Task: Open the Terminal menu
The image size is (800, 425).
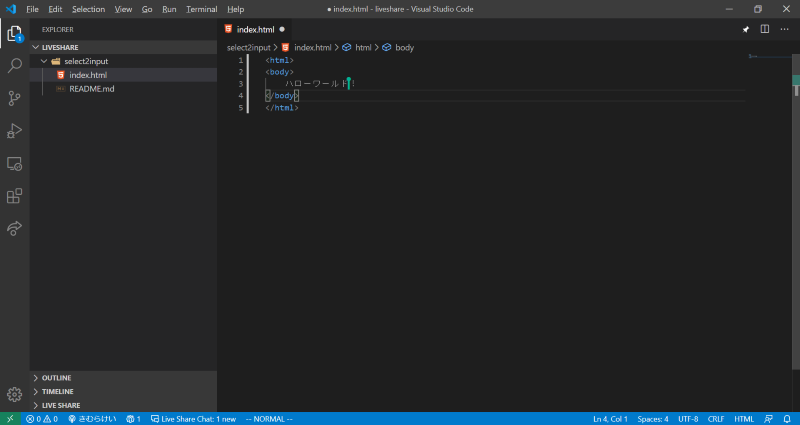Action: (202, 9)
